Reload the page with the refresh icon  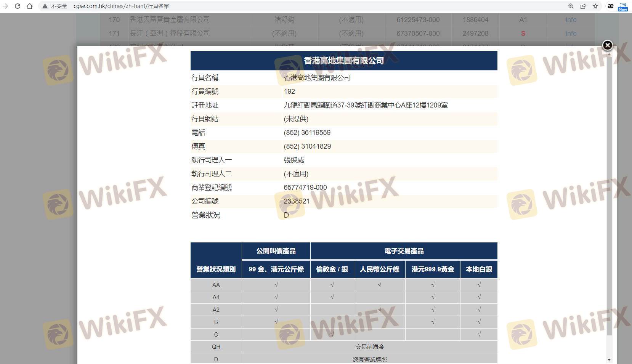point(18,6)
